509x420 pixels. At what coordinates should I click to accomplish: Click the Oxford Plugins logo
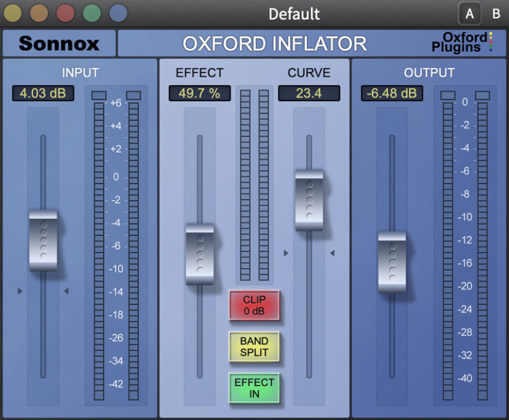point(462,43)
